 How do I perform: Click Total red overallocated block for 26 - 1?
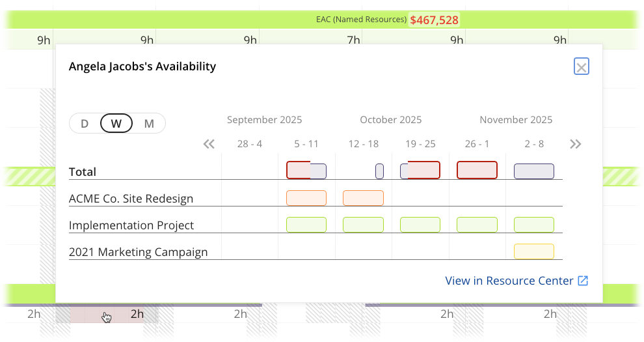coord(477,171)
